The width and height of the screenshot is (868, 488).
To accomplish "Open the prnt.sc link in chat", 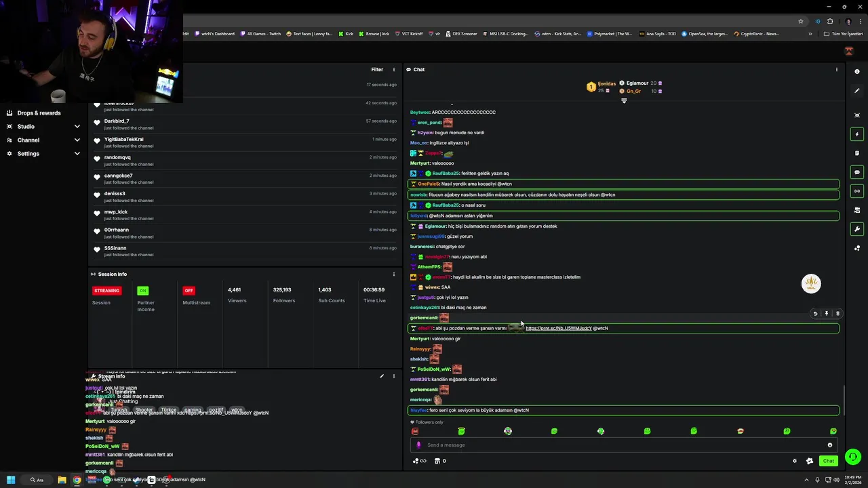I will coord(558,328).
